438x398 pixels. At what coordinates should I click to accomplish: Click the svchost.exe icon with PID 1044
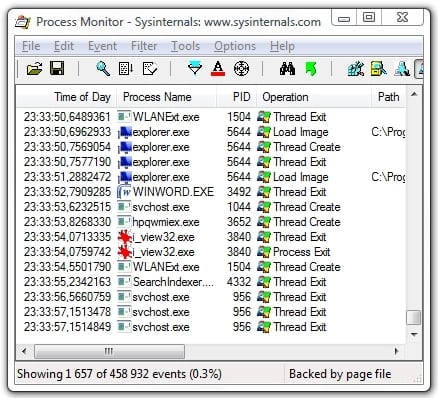coord(124,206)
